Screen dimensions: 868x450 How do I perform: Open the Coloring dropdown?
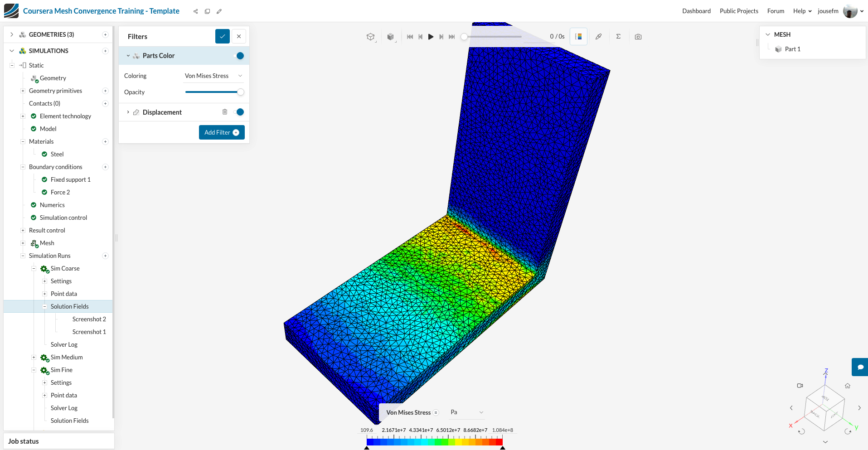click(x=213, y=76)
